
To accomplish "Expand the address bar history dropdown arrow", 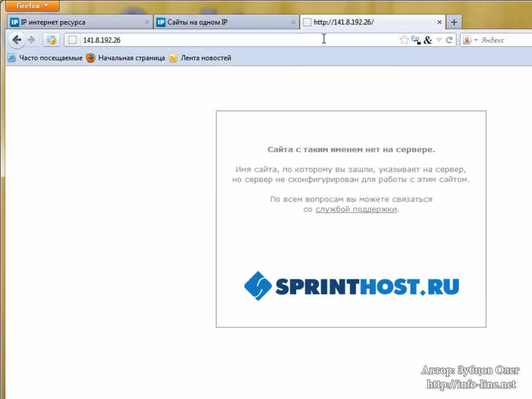I will 439,40.
